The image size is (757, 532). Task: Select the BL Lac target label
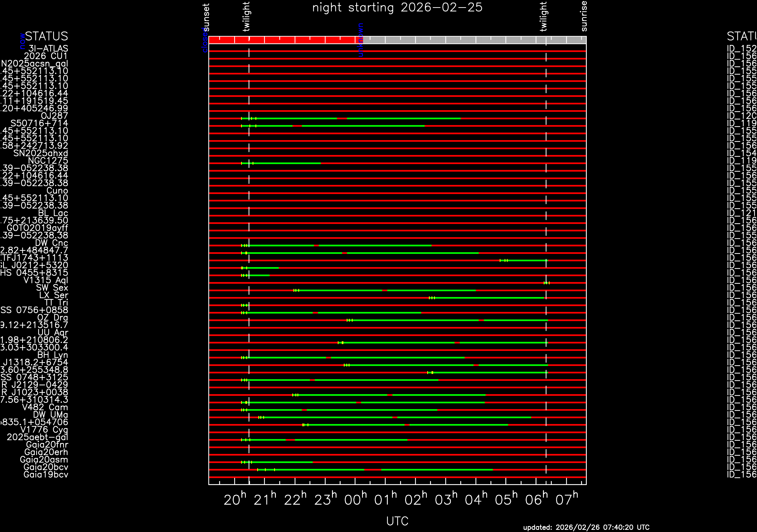tap(53, 213)
